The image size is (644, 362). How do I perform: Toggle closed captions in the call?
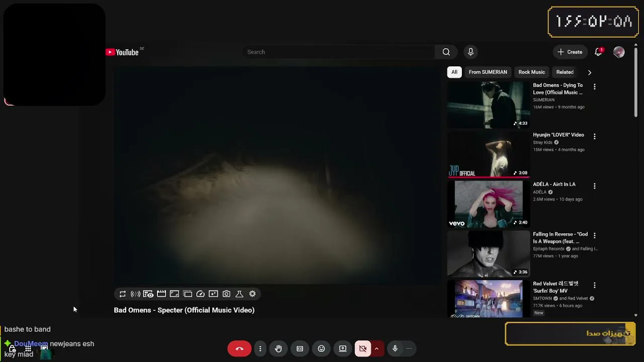tap(300, 348)
